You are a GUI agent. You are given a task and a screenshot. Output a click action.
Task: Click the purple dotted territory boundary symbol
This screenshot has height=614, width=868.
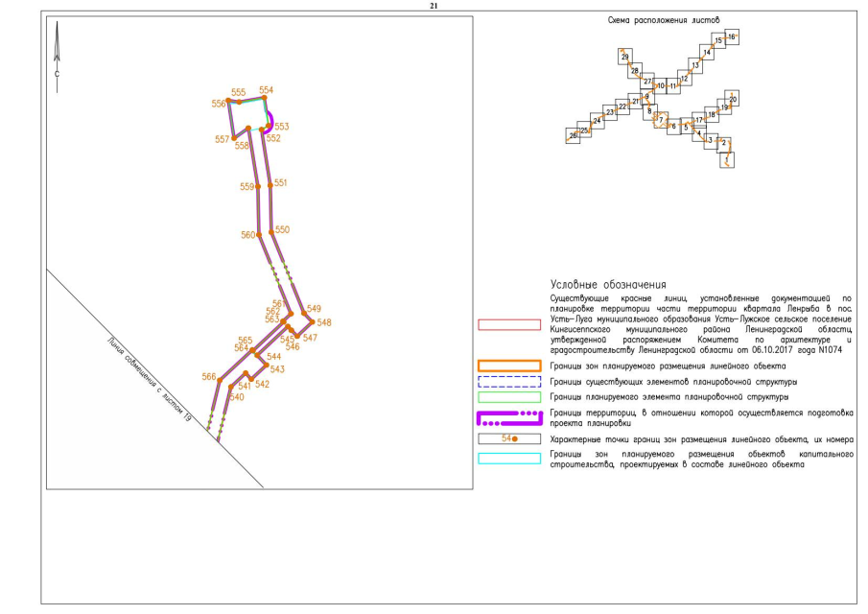click(x=512, y=417)
